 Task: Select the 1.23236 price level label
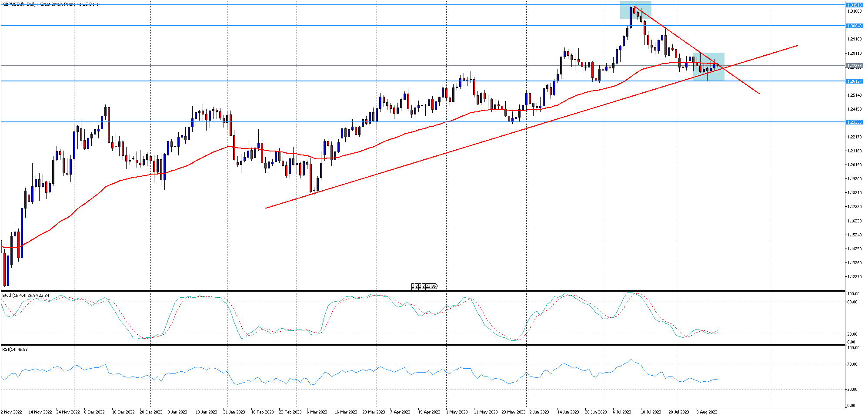pyautogui.click(x=854, y=122)
